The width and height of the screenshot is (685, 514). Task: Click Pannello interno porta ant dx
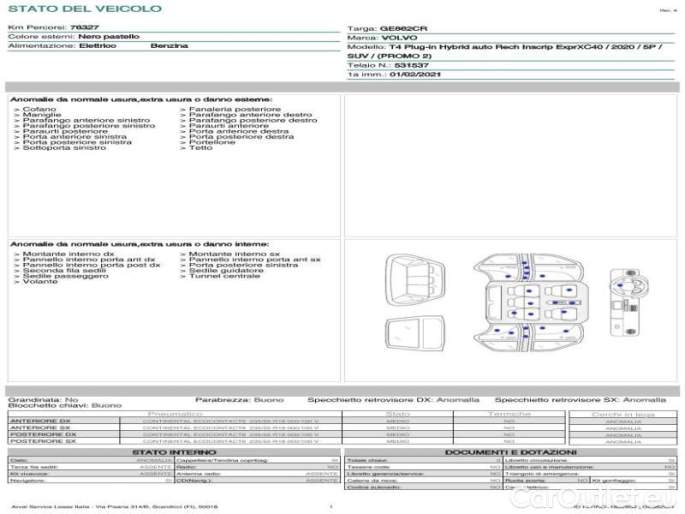[x=89, y=259]
